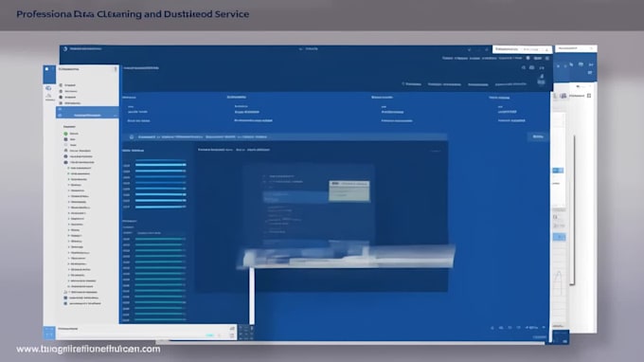The image size is (644, 362).
Task: Open the menu icon in the sidebar panel header
Action: click(116, 69)
